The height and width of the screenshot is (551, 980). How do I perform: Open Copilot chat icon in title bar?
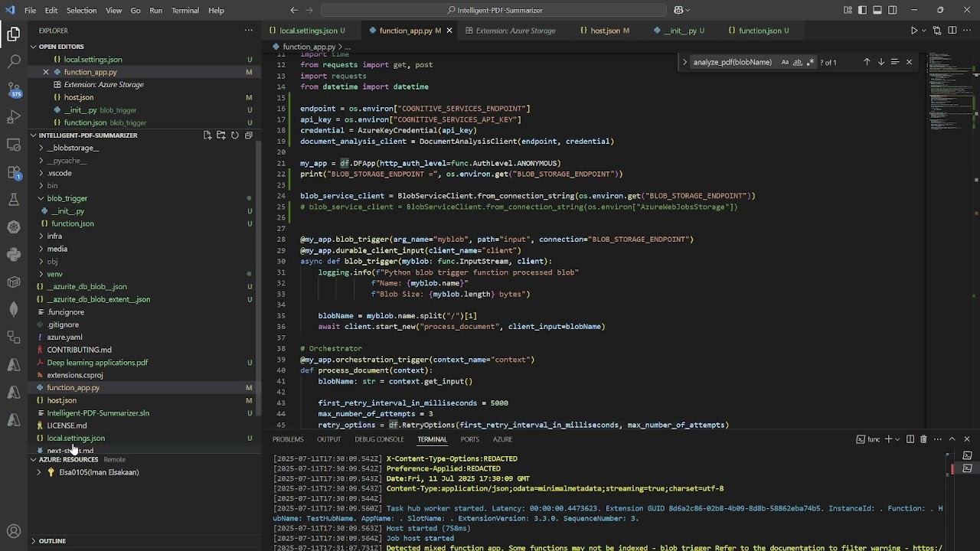point(678,10)
